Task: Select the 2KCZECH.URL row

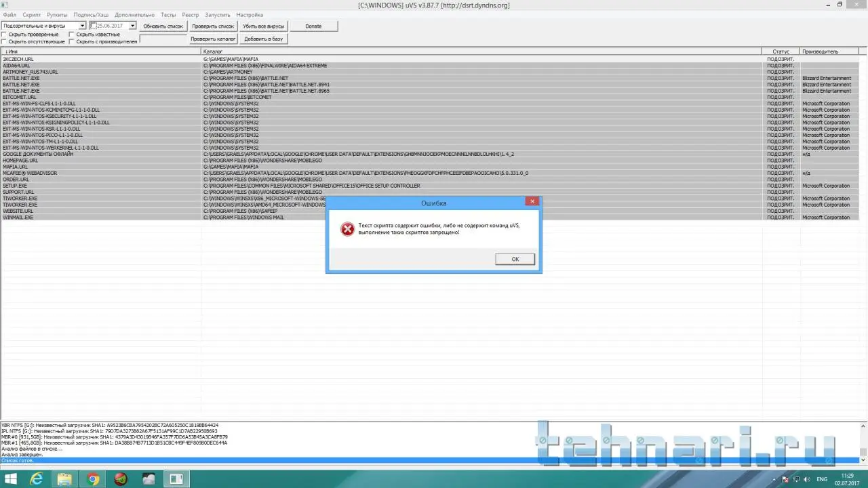Action: pyautogui.click(x=429, y=60)
